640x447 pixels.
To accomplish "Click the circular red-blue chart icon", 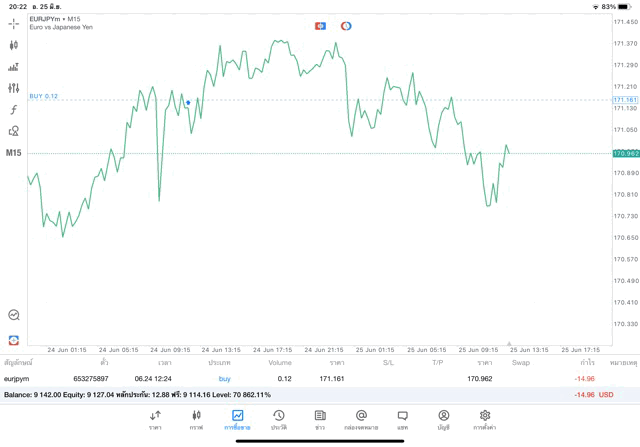I will click(x=346, y=25).
